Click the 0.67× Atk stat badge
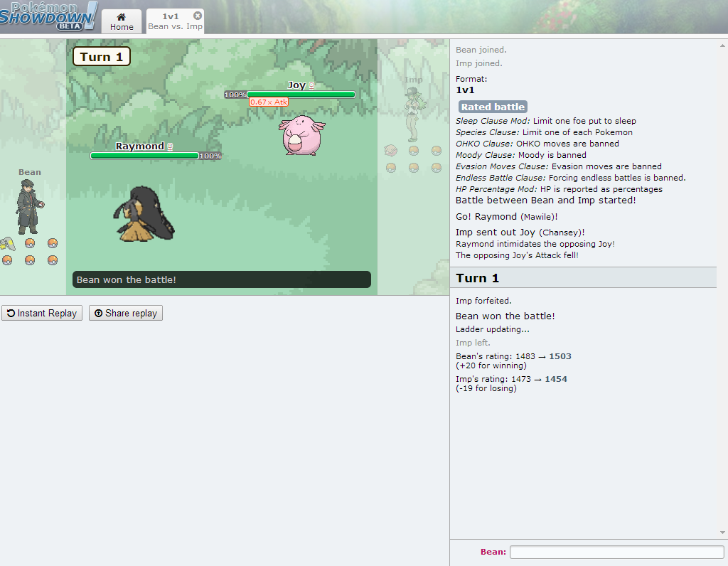Viewport: 728px width, 566px height. [269, 102]
